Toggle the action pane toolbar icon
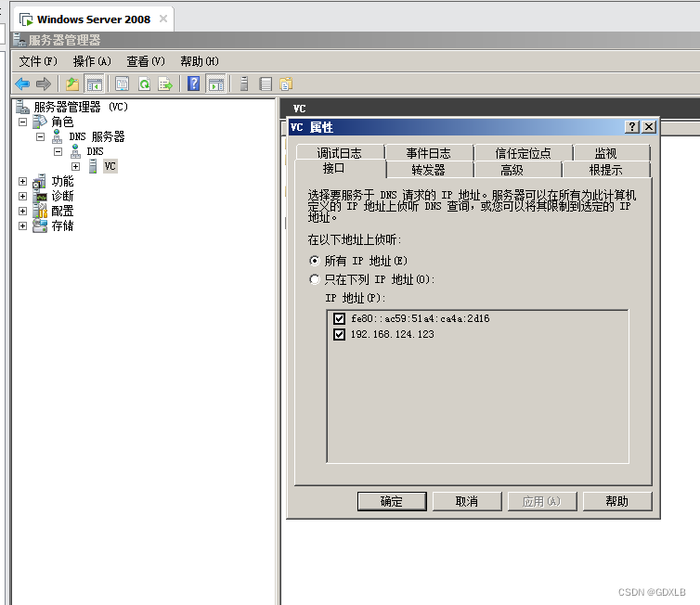 coord(216,84)
